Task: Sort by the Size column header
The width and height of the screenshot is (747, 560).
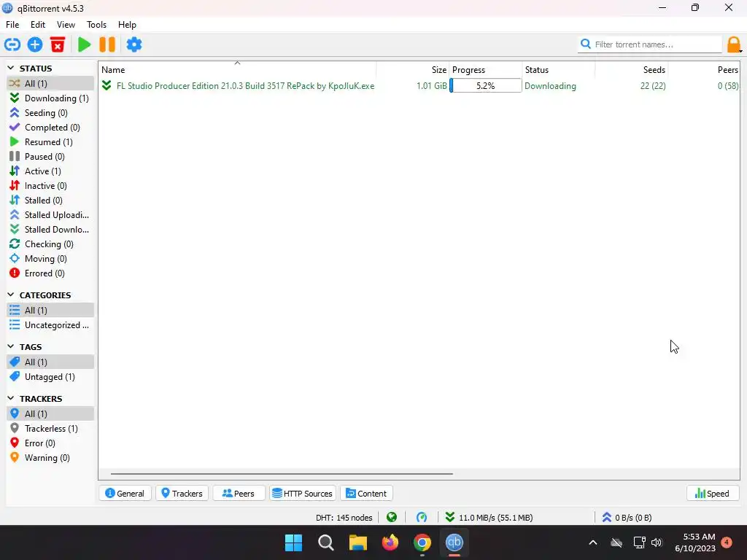Action: click(x=413, y=69)
